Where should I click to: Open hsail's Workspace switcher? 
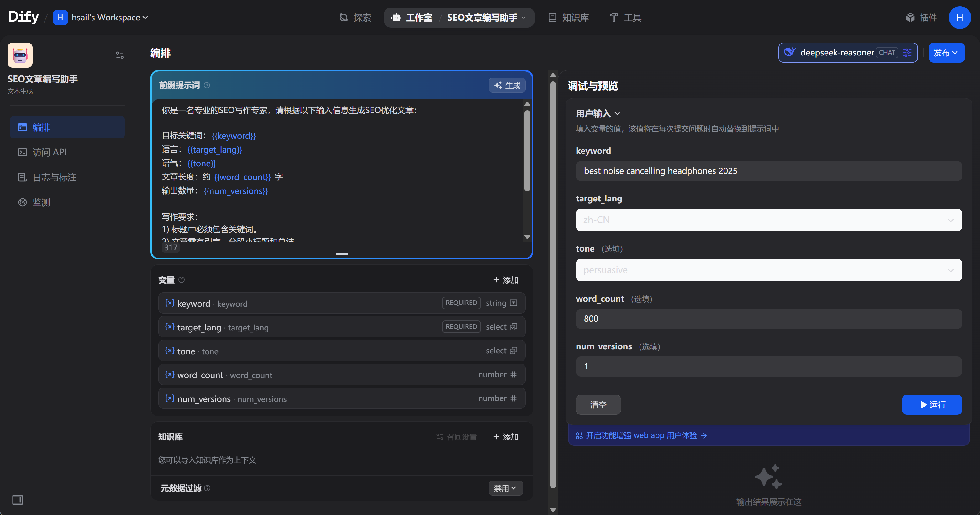click(101, 18)
